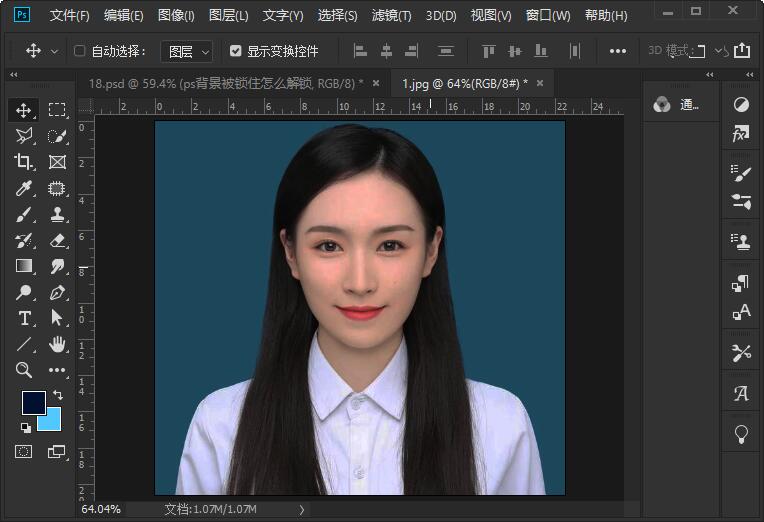Select the Line tool
Image resolution: width=764 pixels, height=522 pixels.
[23, 344]
